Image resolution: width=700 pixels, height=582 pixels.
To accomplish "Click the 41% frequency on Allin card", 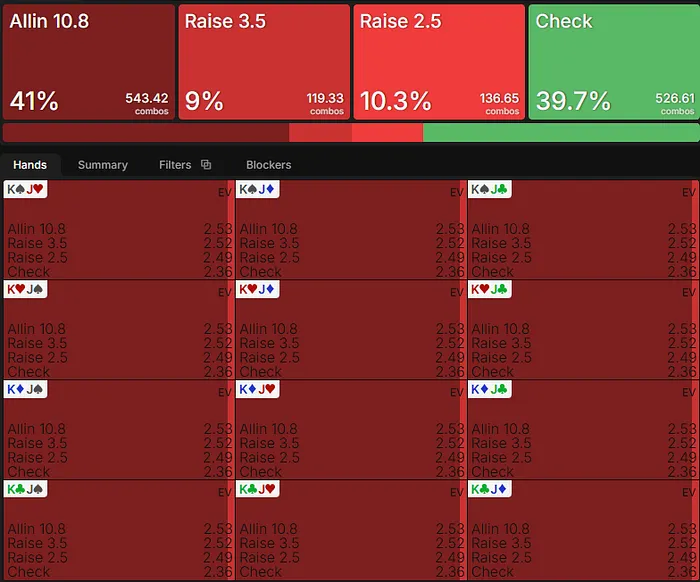I will [34, 101].
